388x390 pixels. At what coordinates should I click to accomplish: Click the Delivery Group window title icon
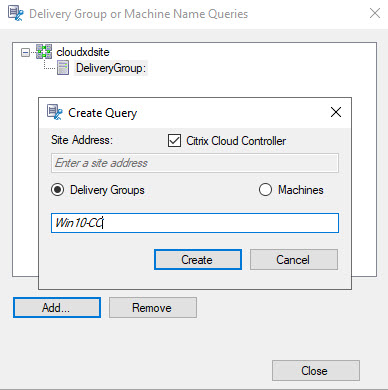[x=15, y=14]
